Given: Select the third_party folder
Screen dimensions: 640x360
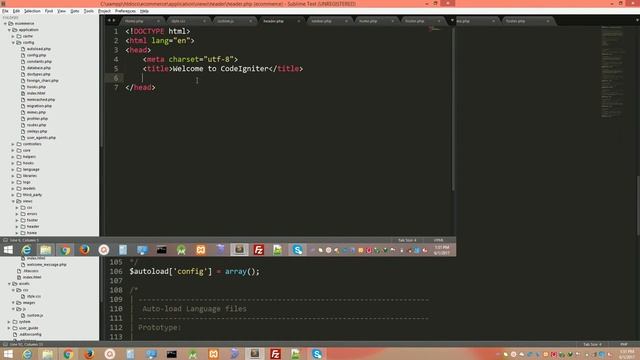Looking at the screenshot, I should click(32, 195).
